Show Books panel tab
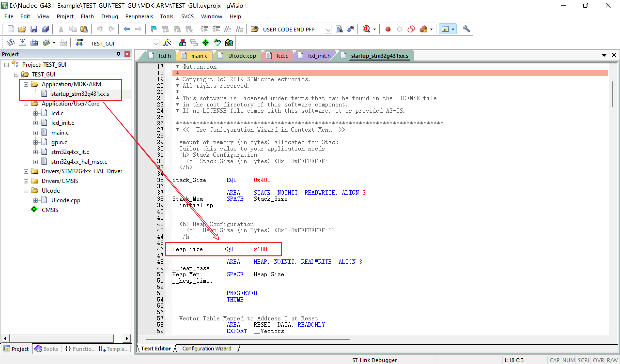The height and width of the screenshot is (364, 620). point(47,349)
